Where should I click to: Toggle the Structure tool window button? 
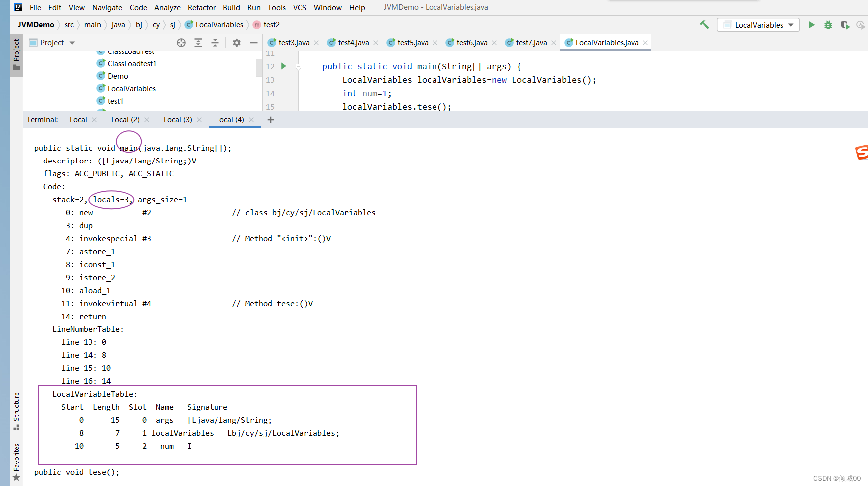[x=16, y=411]
